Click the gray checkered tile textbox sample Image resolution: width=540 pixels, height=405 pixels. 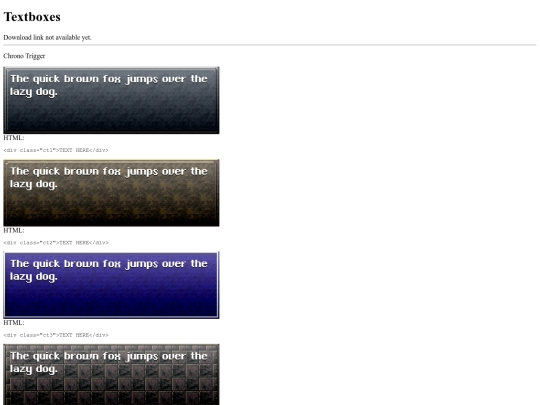tap(111, 374)
